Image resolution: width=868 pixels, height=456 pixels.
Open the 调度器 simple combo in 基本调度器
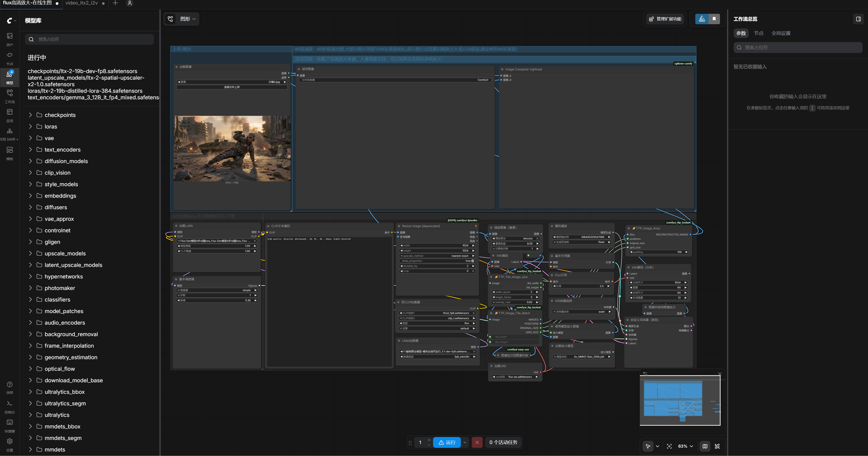click(217, 290)
